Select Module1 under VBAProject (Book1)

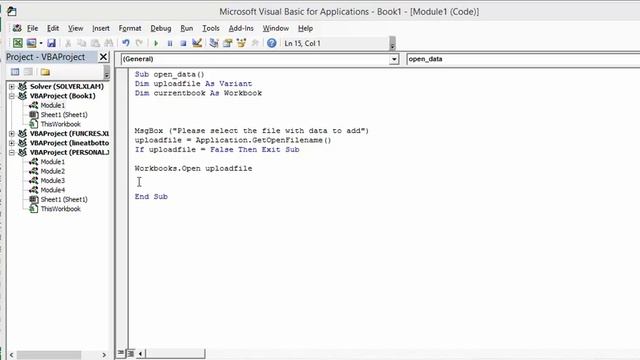(x=52, y=105)
